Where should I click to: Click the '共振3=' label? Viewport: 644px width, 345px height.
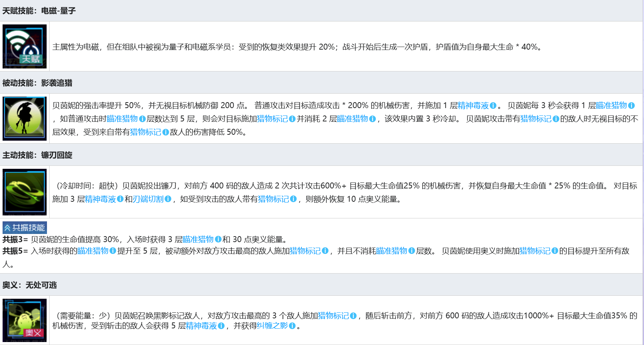coord(15,240)
